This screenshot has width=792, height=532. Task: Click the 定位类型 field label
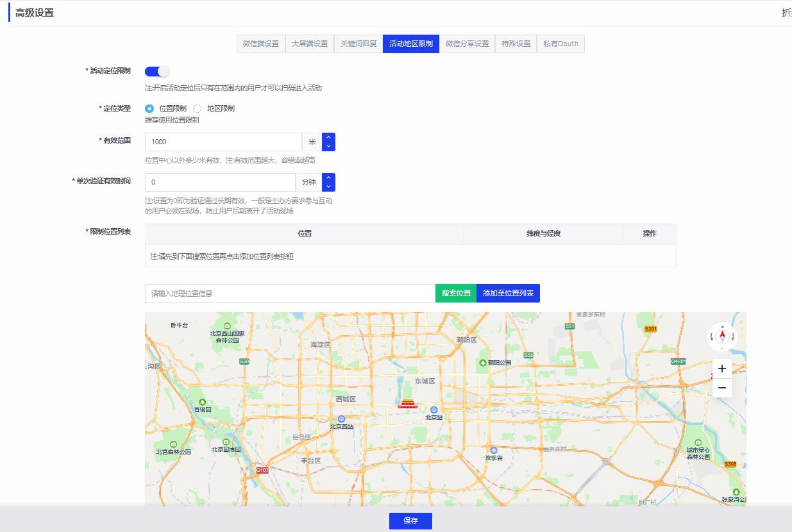115,108
